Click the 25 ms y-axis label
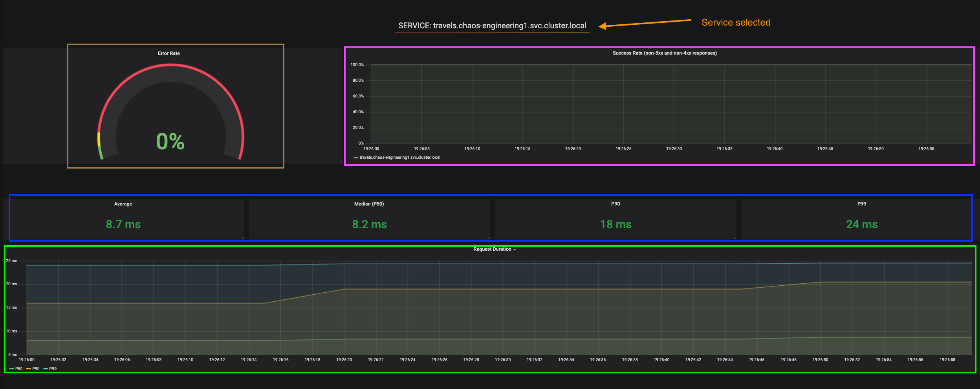The image size is (980, 389). 12,261
